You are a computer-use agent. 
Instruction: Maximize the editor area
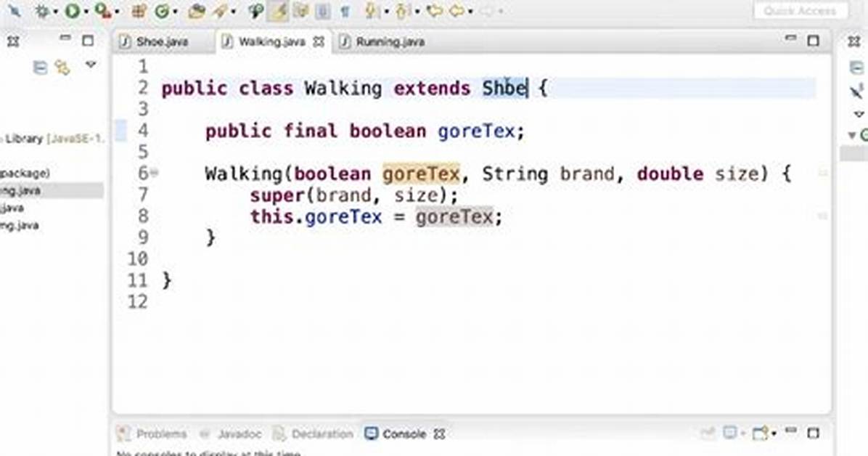pos(813,41)
